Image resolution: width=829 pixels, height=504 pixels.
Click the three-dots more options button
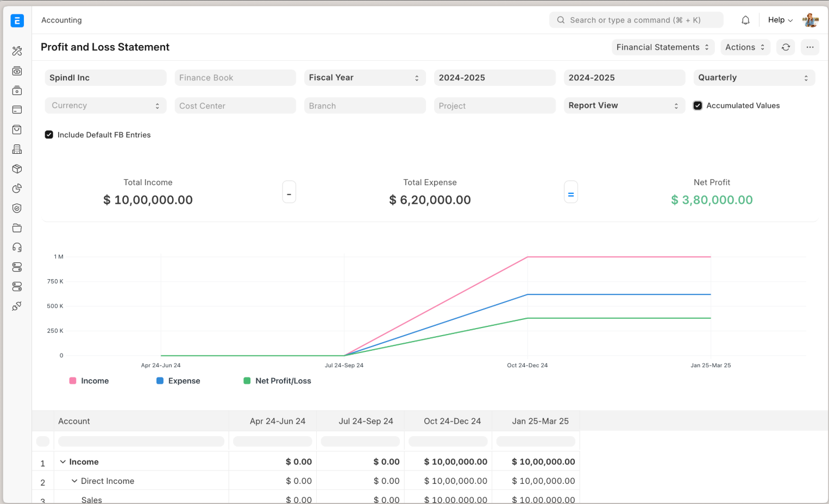pyautogui.click(x=809, y=47)
